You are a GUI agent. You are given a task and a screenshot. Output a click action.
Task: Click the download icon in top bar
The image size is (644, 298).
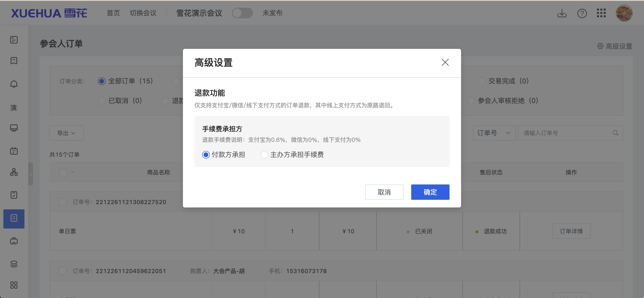coord(562,13)
